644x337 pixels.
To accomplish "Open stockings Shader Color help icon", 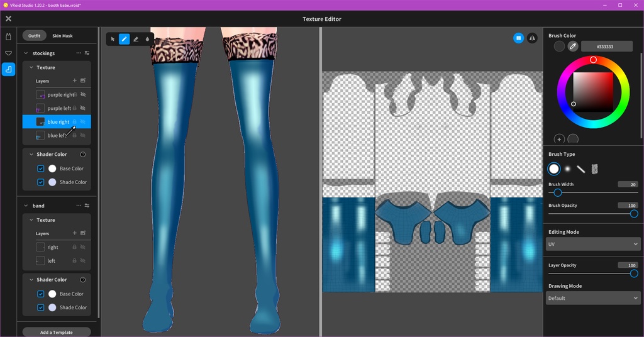I will [82, 154].
